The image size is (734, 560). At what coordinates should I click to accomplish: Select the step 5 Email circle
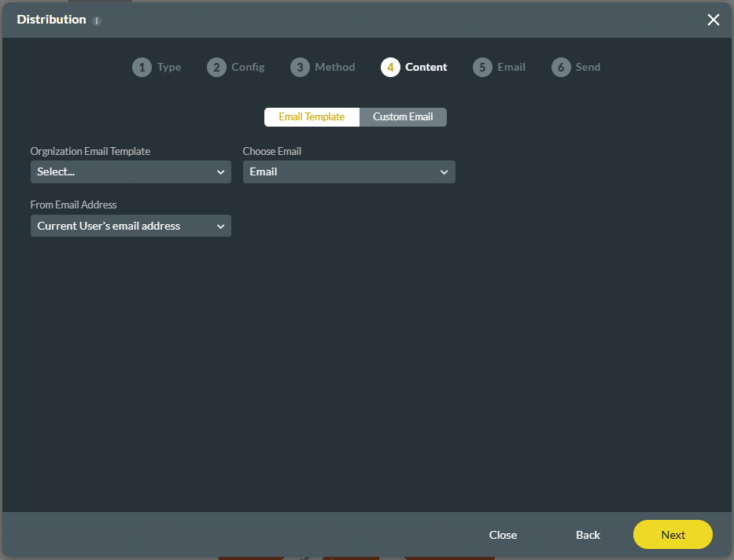(x=482, y=67)
